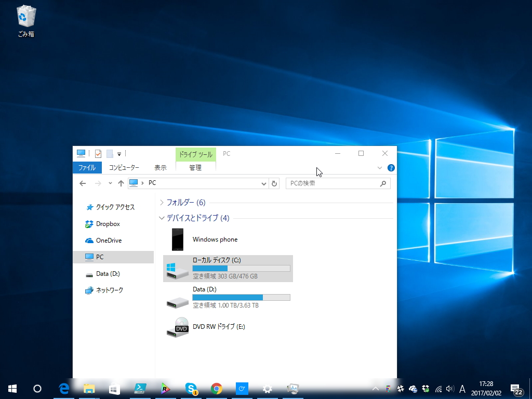Open Customize Quick Access Toolbar dropdown
532x399 pixels.
click(x=119, y=154)
